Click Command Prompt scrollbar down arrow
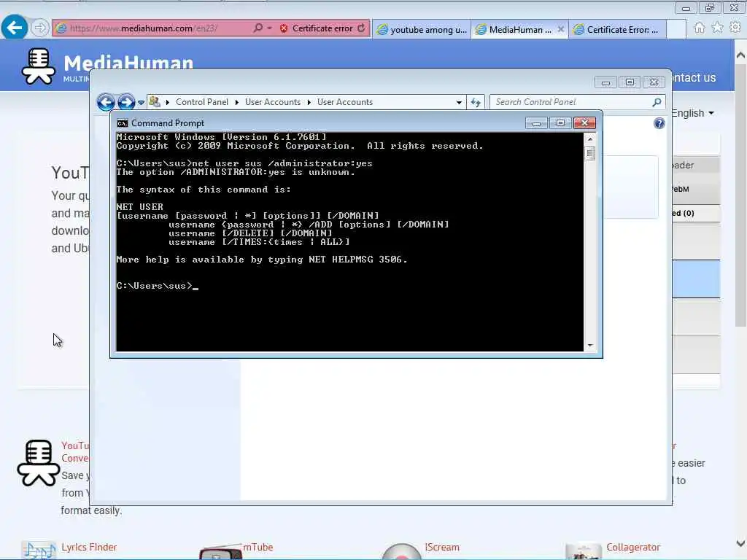 589,345
